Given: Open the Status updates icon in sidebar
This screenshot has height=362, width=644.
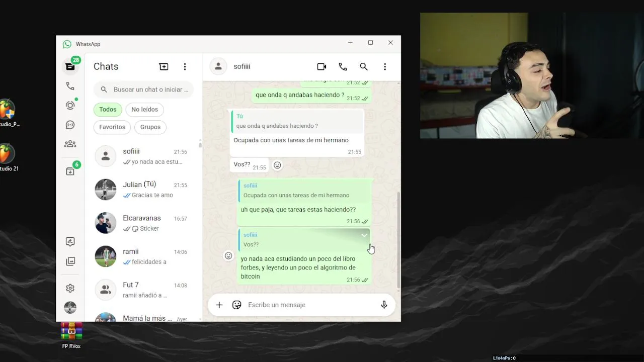Looking at the screenshot, I should pyautogui.click(x=70, y=105).
